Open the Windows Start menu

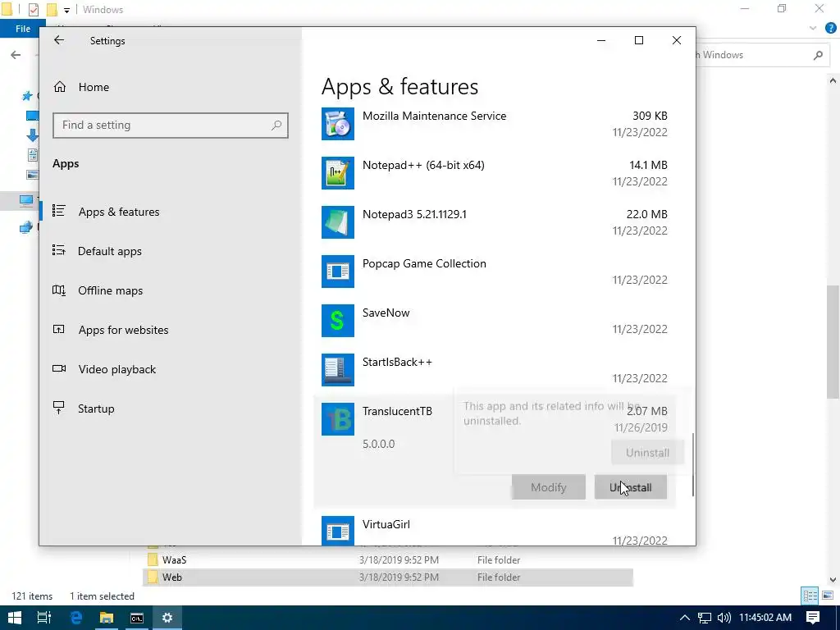coord(15,618)
